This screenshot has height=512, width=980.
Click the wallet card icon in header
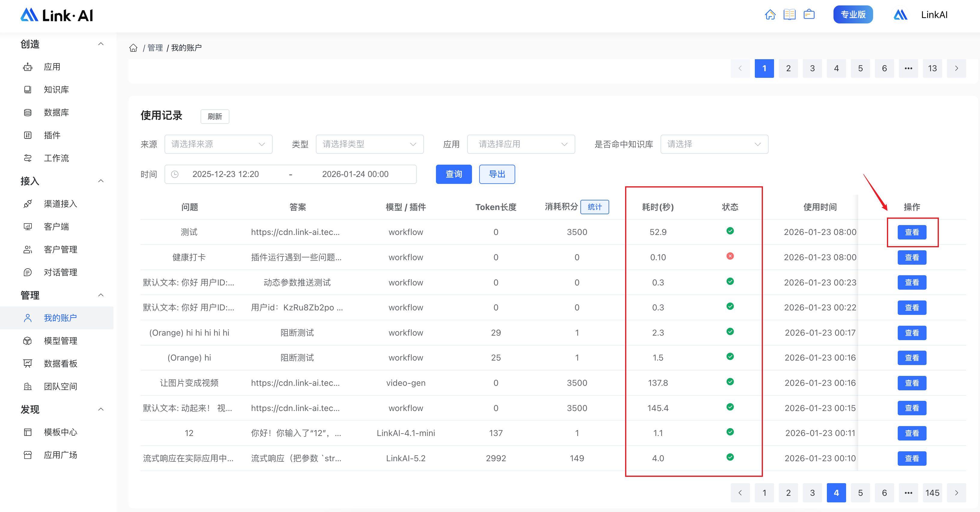809,15
